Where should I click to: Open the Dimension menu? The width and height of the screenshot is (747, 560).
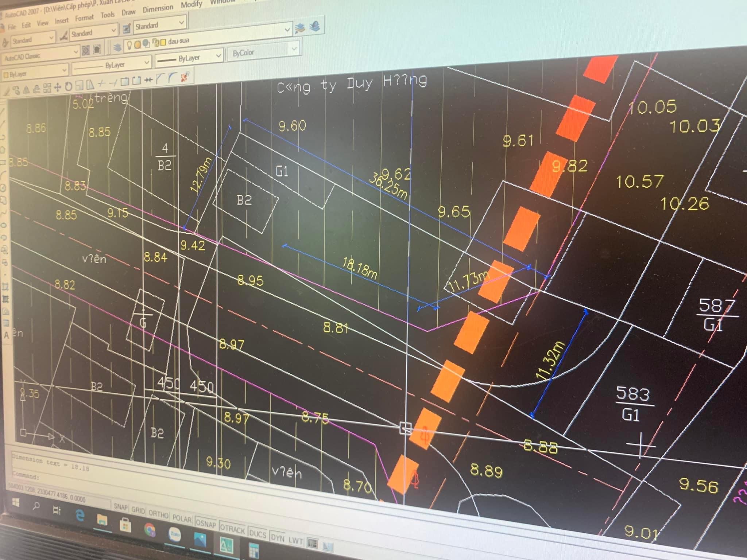pos(158,8)
